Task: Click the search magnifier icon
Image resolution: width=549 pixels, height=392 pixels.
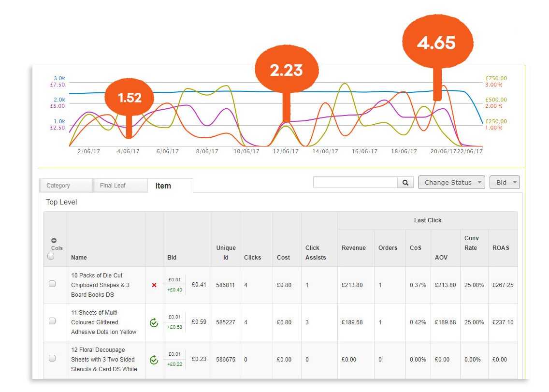Action: point(405,182)
